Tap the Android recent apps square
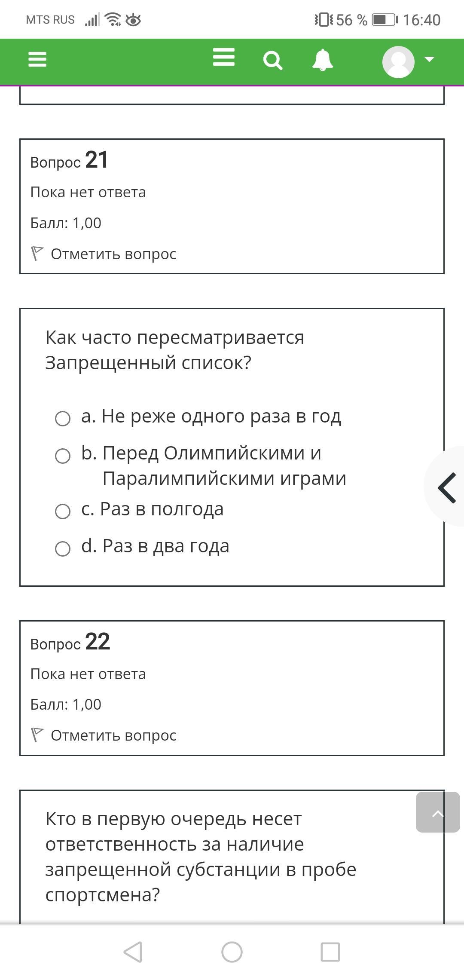Viewport: 464px width, 980px height. pos(330,952)
